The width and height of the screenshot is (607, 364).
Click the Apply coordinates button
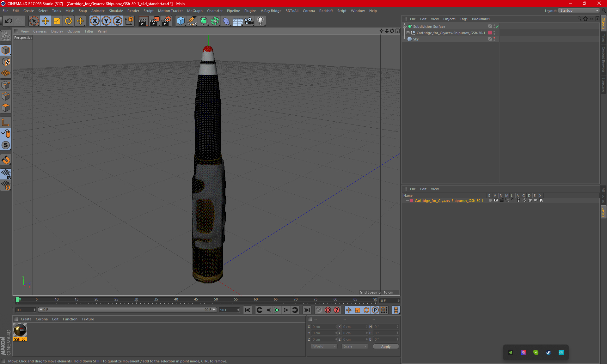[386, 347]
